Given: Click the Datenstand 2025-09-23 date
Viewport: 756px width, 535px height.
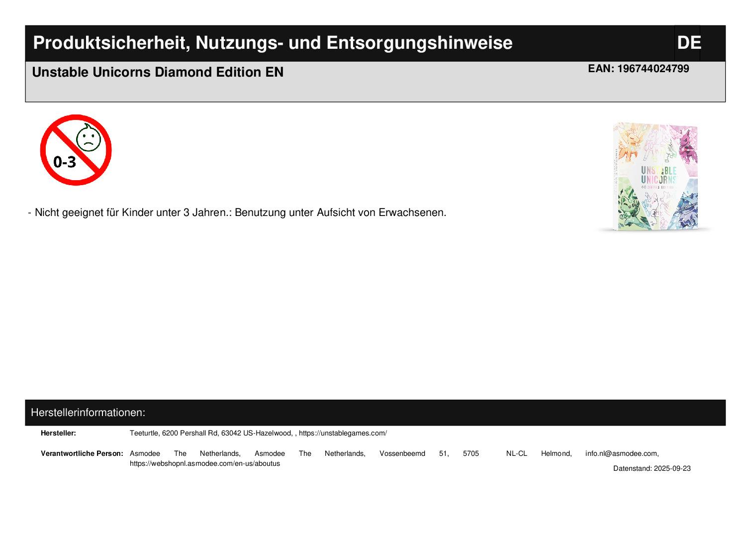Looking at the screenshot, I should [652, 468].
